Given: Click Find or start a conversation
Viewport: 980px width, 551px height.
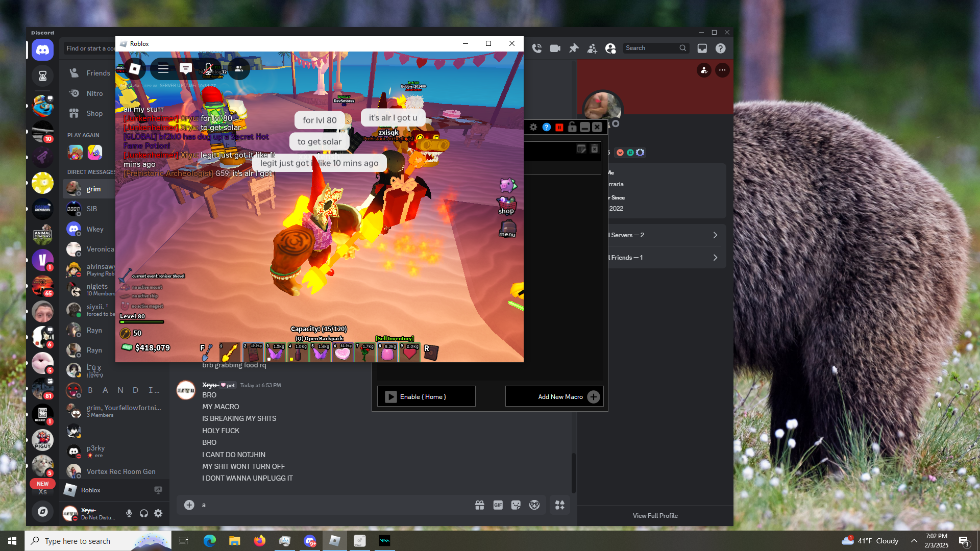Looking at the screenshot, I should pos(90,48).
